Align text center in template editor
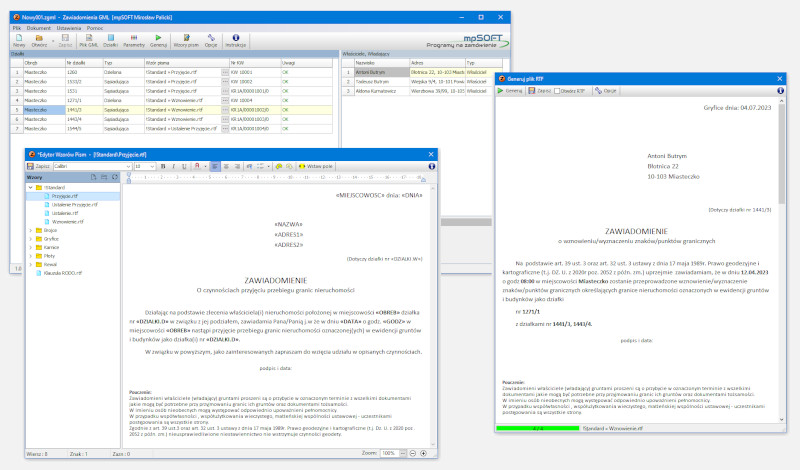This screenshot has height=470, width=800. click(226, 166)
